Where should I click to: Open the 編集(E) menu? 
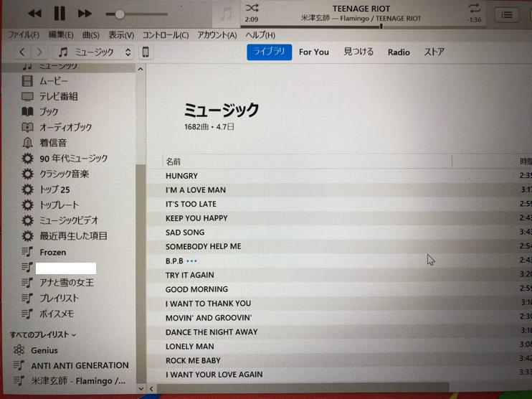[61, 35]
